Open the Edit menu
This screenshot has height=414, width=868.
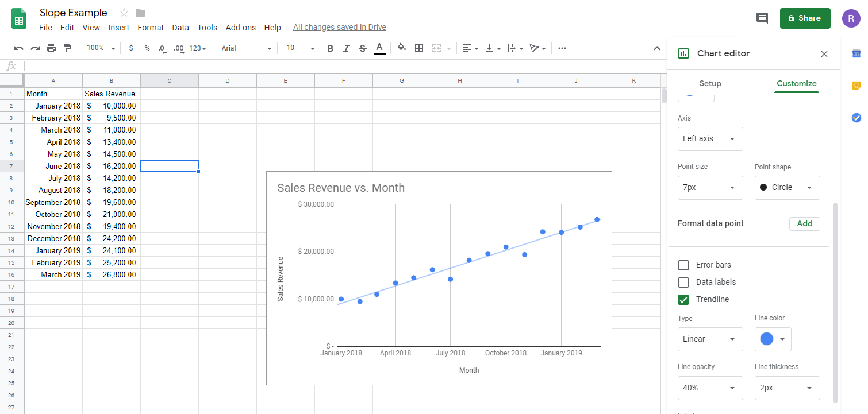67,28
